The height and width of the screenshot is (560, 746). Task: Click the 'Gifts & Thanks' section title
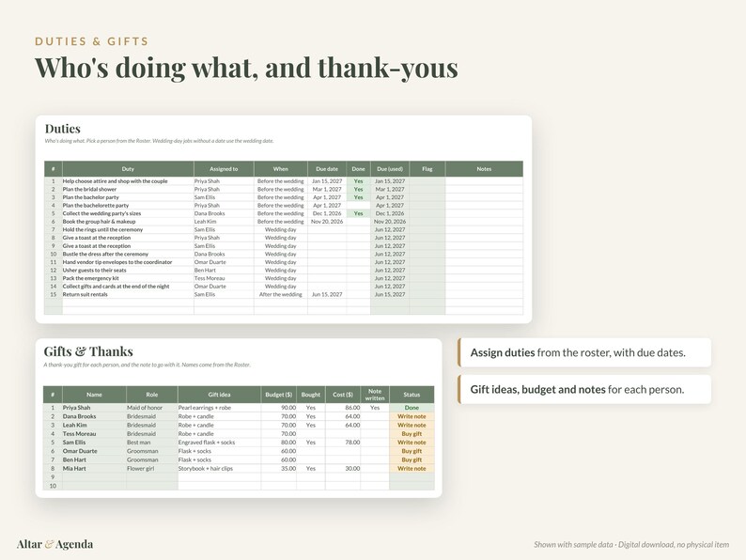[88, 351]
